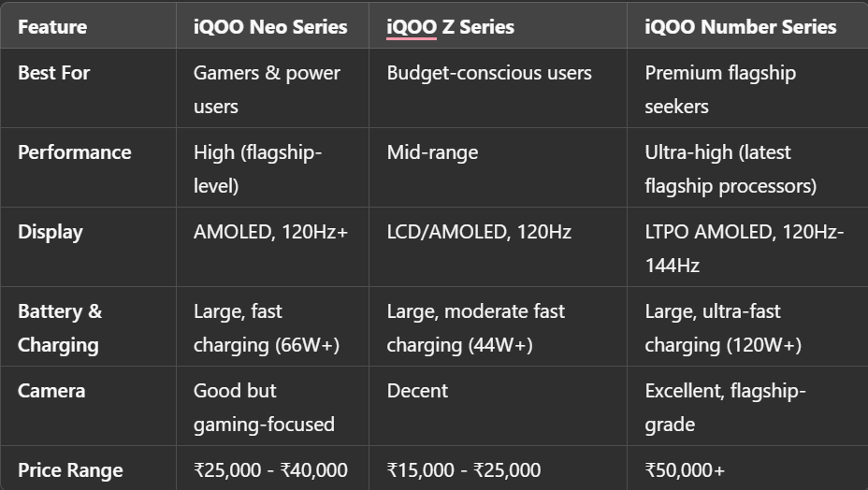Select the Decent camera cell
Viewport: 868px width, 490px height.
[x=417, y=391]
